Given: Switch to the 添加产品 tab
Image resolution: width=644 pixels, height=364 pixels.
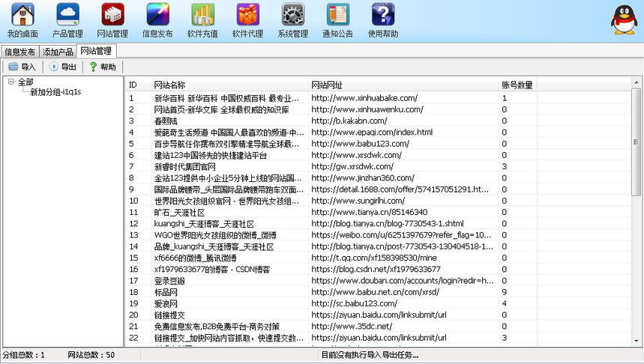Looking at the screenshot, I should tap(58, 52).
